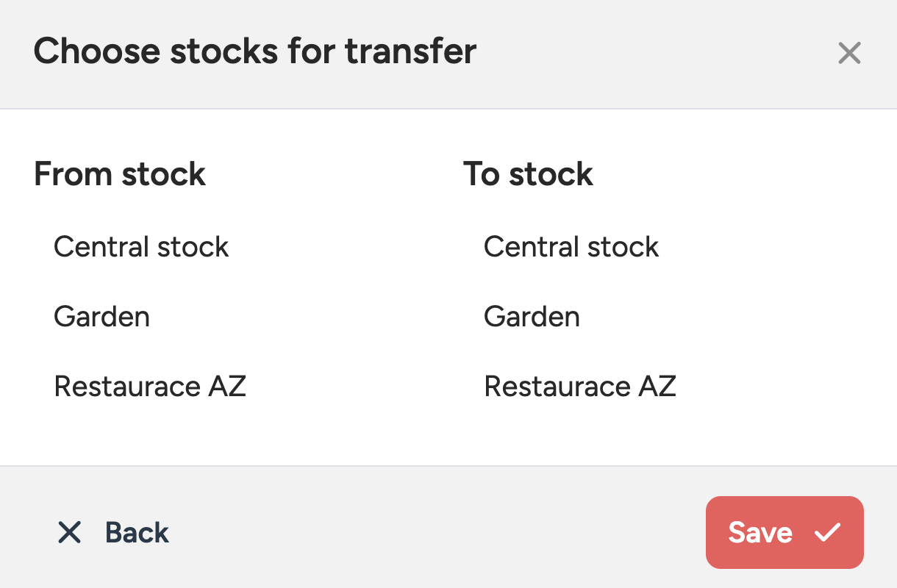Screen dimensions: 897x588
Task: Click the From stock heading
Action: pos(120,174)
